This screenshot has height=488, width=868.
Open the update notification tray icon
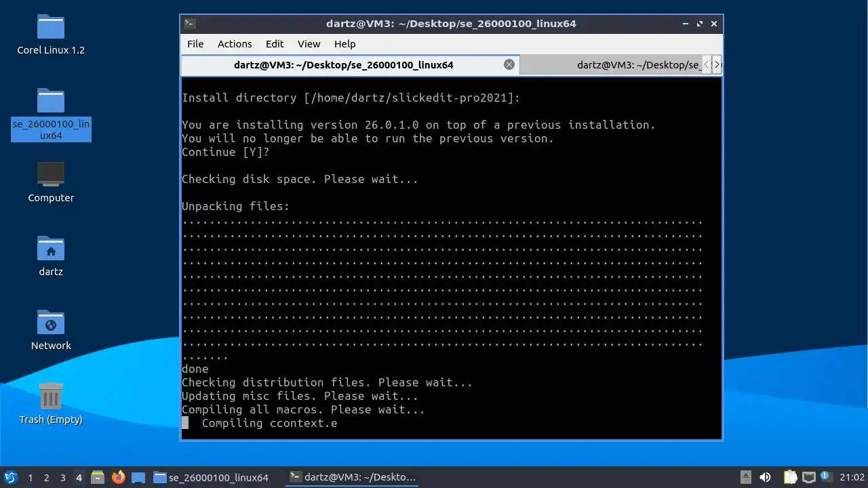pyautogui.click(x=825, y=476)
